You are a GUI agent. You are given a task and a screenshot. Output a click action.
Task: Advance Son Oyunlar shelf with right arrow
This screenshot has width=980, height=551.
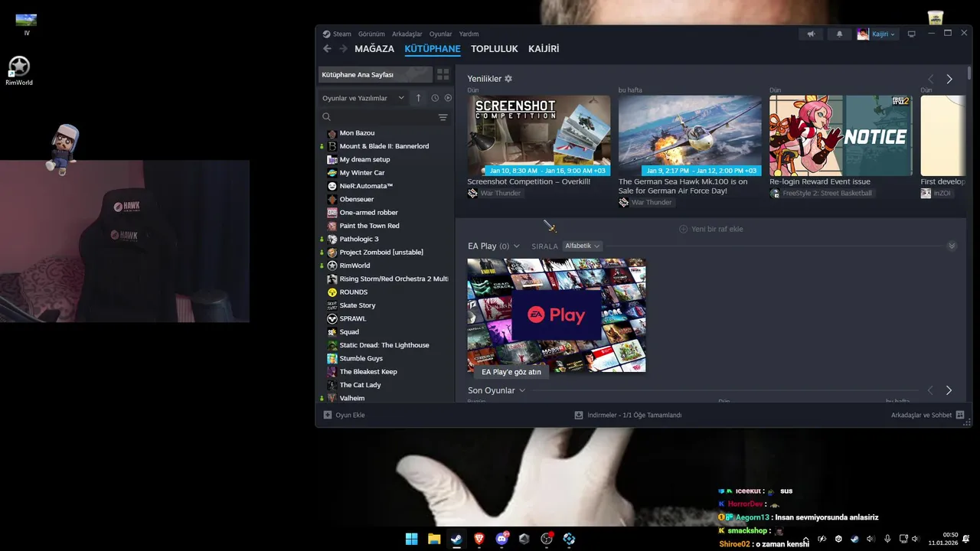[x=949, y=390]
